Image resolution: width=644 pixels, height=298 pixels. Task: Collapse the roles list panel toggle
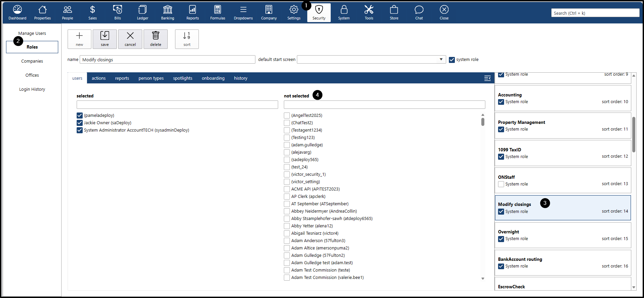(487, 78)
